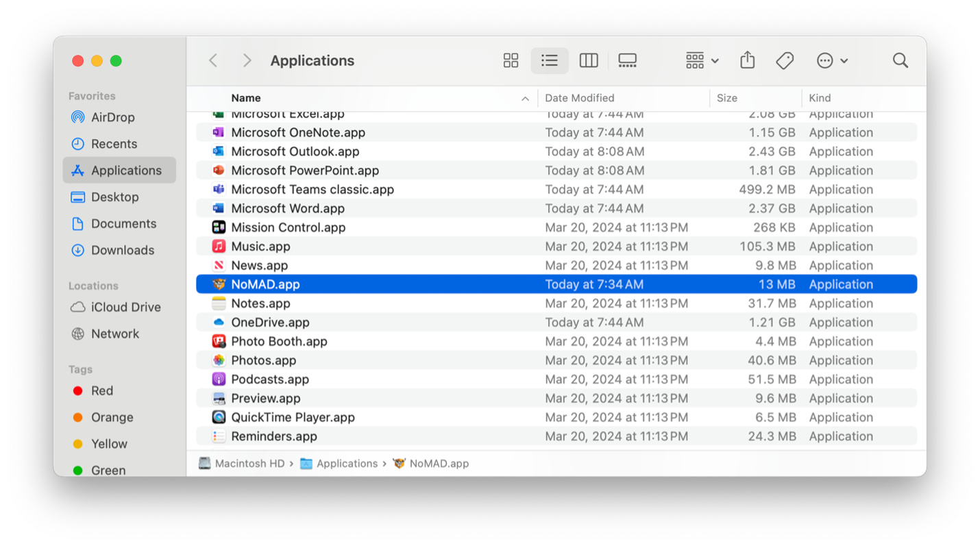
Task: Select the Red tag in sidebar
Action: (x=101, y=390)
